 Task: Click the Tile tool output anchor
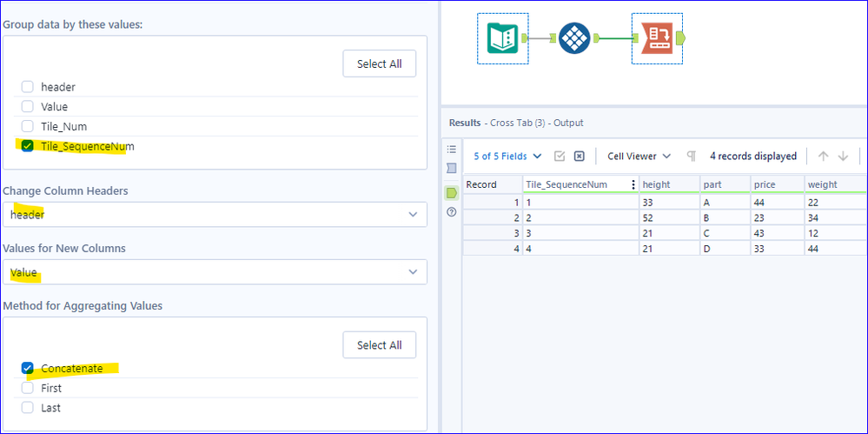[x=596, y=38]
